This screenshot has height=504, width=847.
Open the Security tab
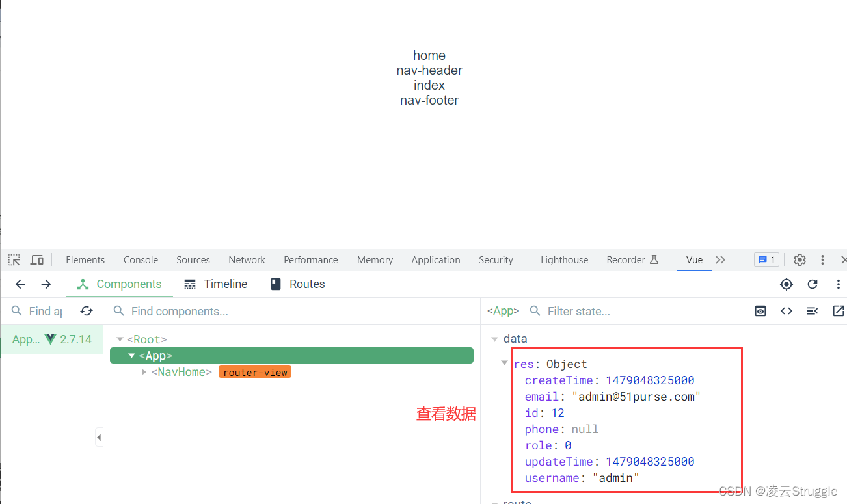(496, 259)
